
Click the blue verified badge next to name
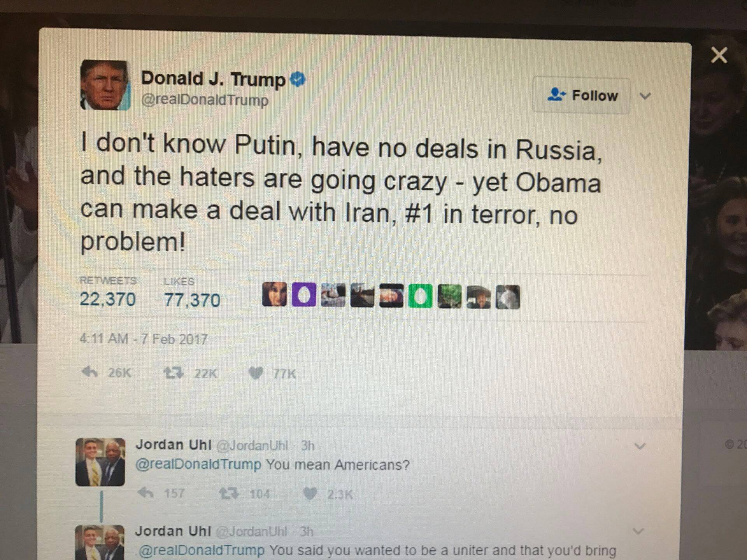coord(298,79)
